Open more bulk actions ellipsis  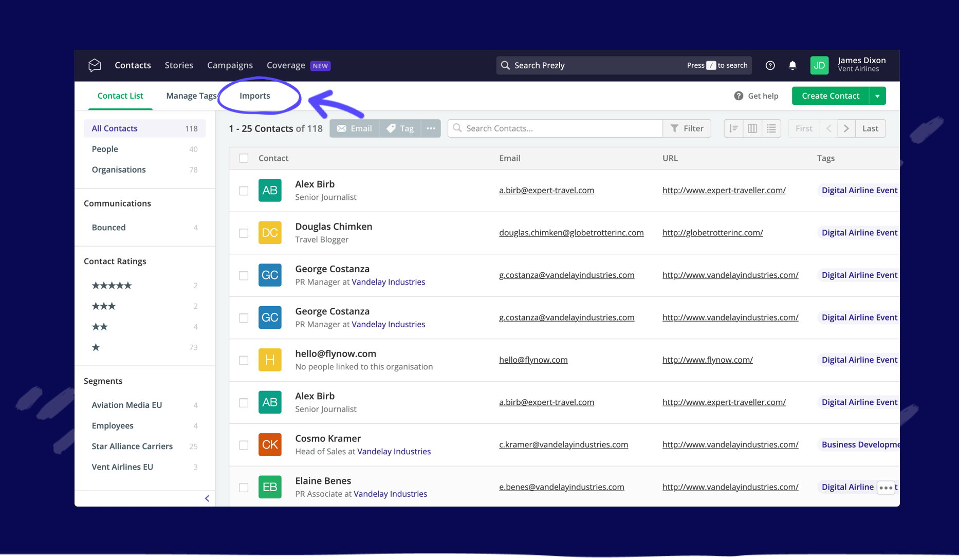tap(431, 128)
